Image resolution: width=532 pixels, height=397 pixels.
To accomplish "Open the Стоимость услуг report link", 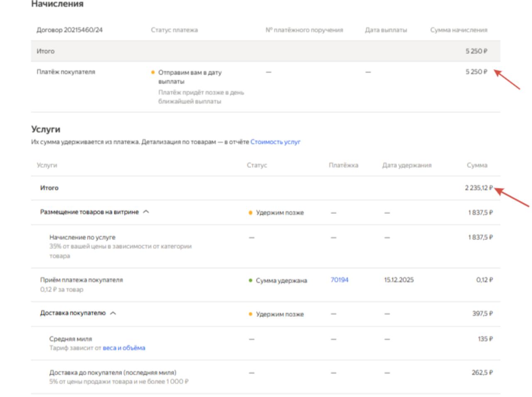I will tap(275, 142).
